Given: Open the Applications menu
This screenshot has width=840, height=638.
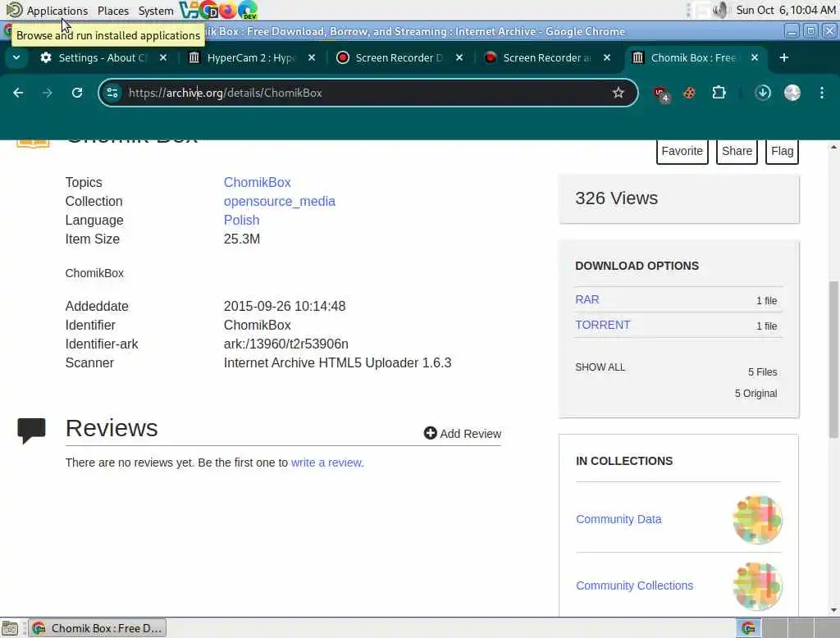Looking at the screenshot, I should (57, 10).
